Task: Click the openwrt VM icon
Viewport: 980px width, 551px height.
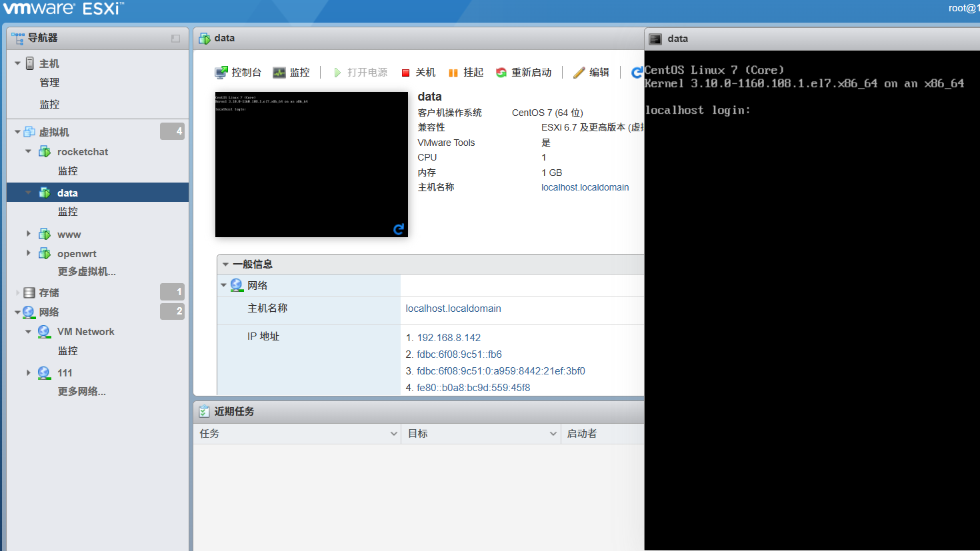Action: click(x=45, y=254)
